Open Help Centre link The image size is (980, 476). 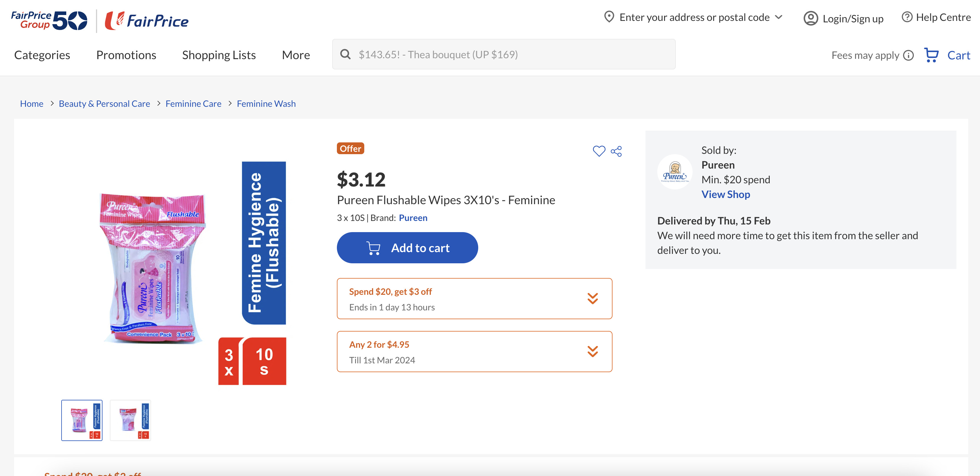pos(943,17)
